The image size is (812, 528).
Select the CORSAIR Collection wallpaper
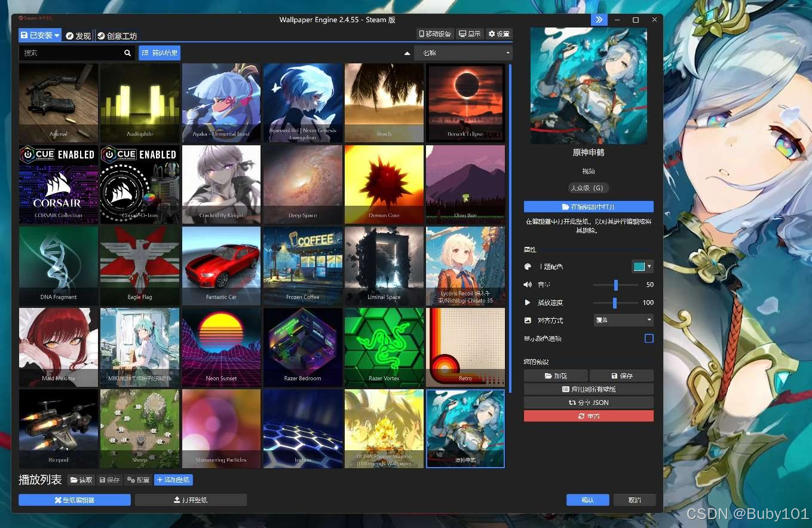coord(59,184)
